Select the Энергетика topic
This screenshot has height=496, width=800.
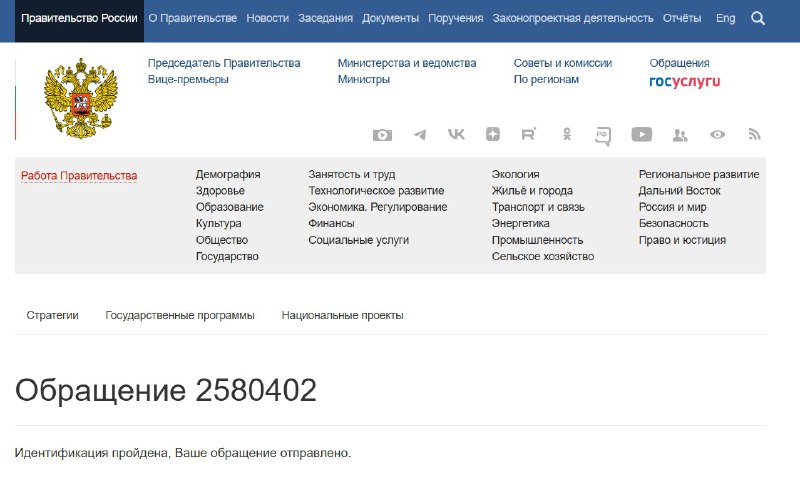point(520,224)
